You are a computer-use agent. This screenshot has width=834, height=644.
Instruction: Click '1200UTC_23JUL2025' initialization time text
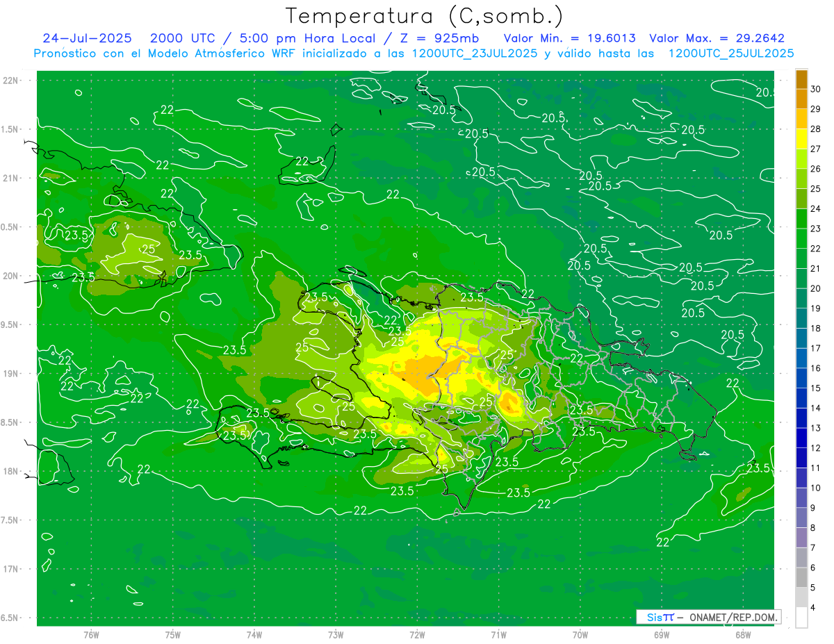[475, 53]
